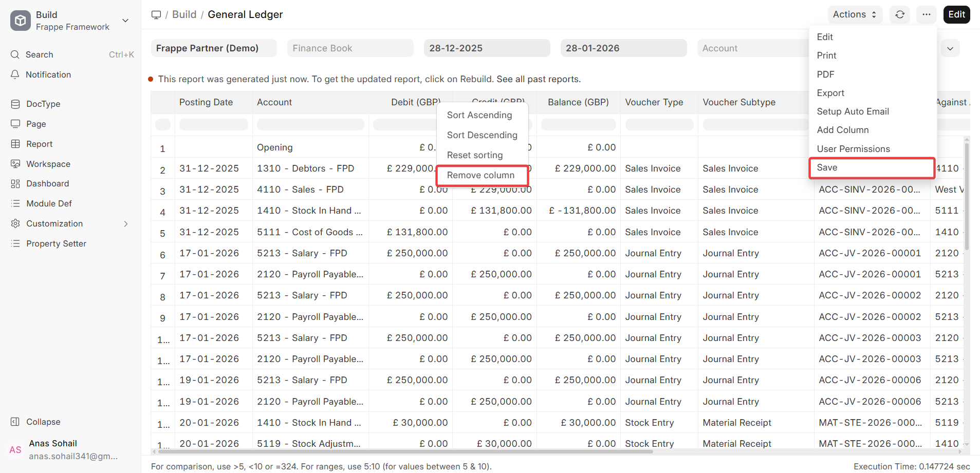This screenshot has height=473, width=980.
Task: Expand the Customization section chevron
Action: click(126, 223)
